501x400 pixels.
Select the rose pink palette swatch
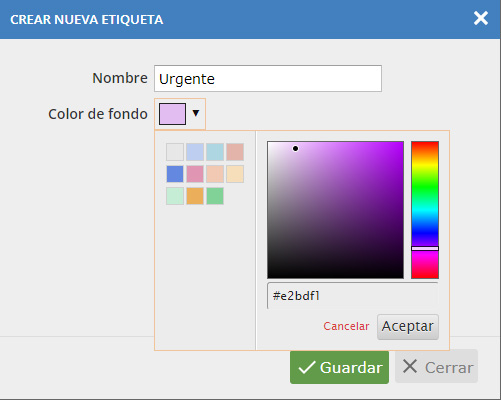[x=195, y=174]
